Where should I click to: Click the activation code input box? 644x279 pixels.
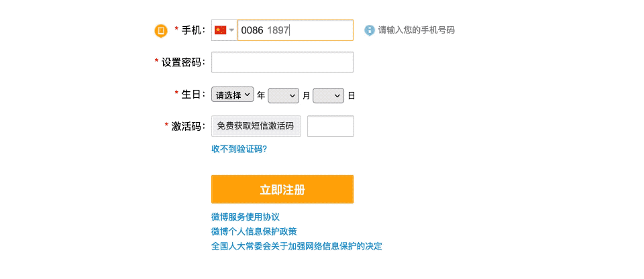point(331,126)
